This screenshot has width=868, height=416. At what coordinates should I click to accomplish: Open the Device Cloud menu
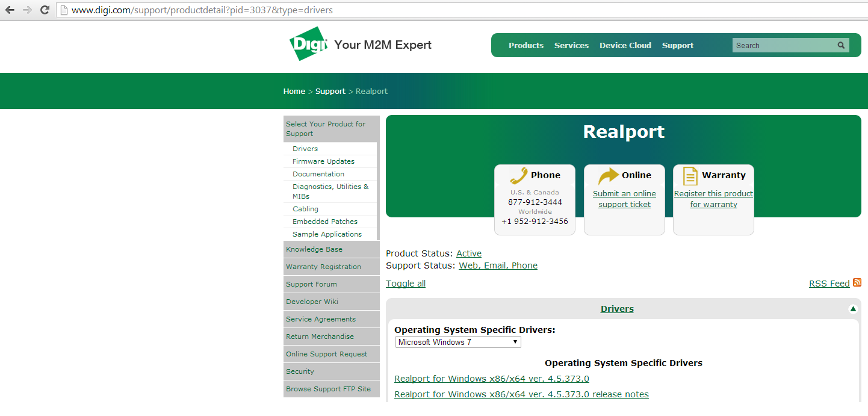pyautogui.click(x=625, y=45)
